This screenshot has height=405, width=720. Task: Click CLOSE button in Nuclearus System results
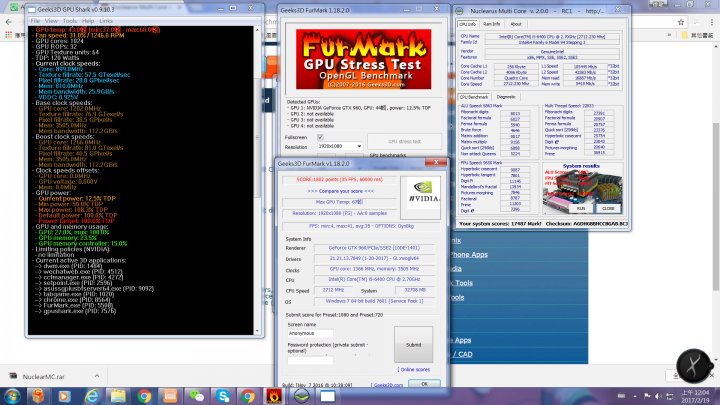(x=608, y=208)
